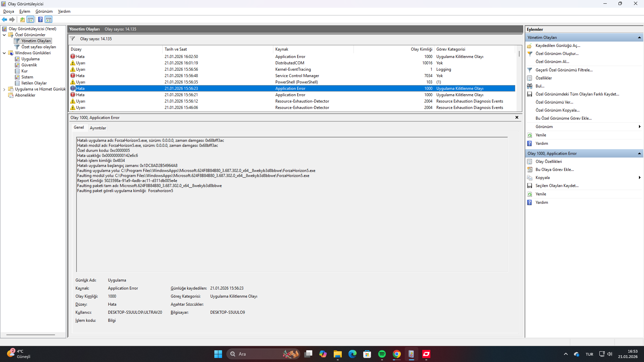This screenshot has width=644, height=362.
Task: Click the toolbar help question-mark icon
Action: [x=40, y=19]
